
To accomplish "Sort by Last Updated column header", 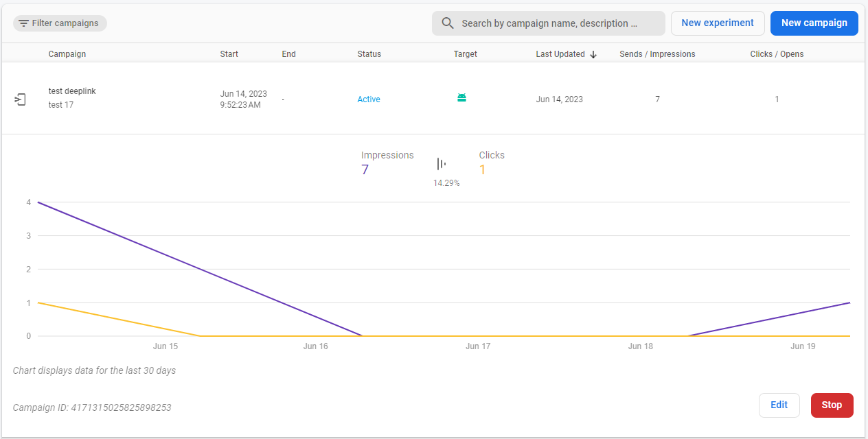I will coord(560,54).
